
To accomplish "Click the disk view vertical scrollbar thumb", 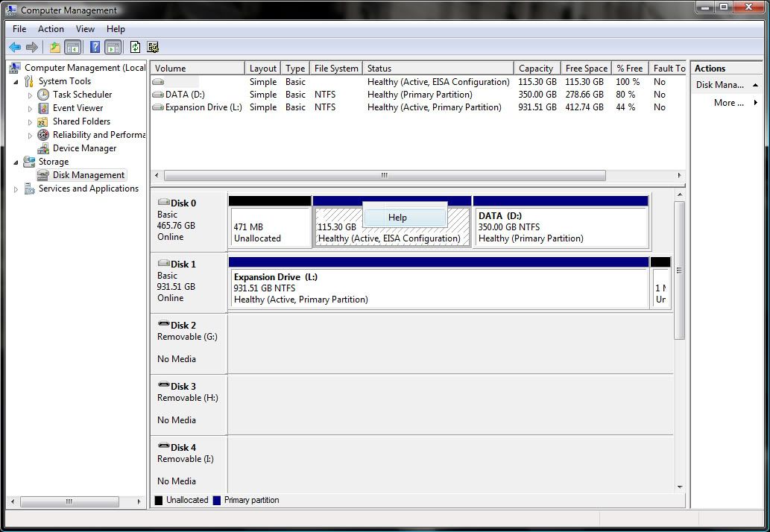I will [680, 270].
